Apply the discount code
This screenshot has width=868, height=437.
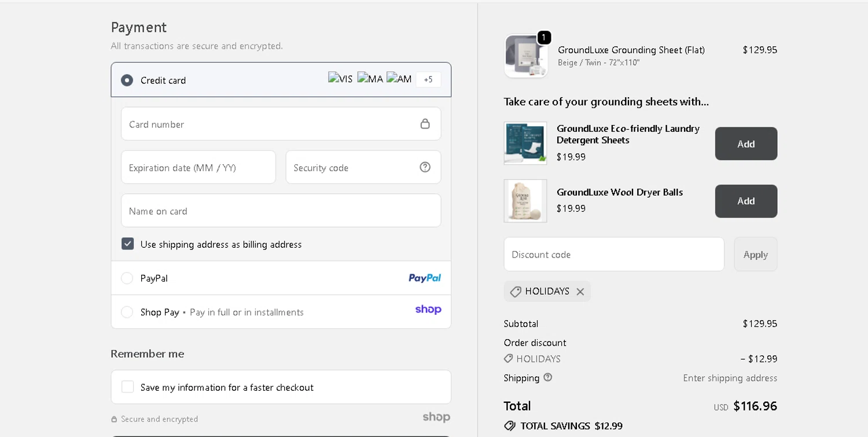[x=756, y=254]
